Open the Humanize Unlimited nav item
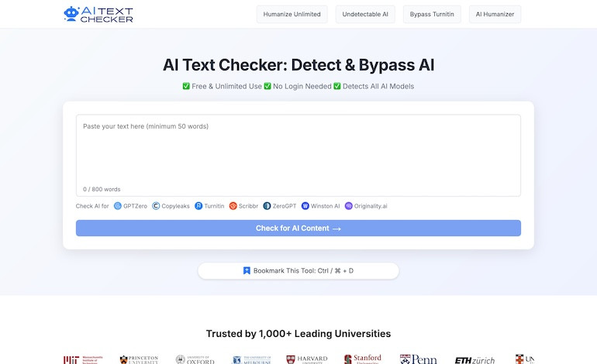Viewport: 597px width, 364px height. click(292, 14)
